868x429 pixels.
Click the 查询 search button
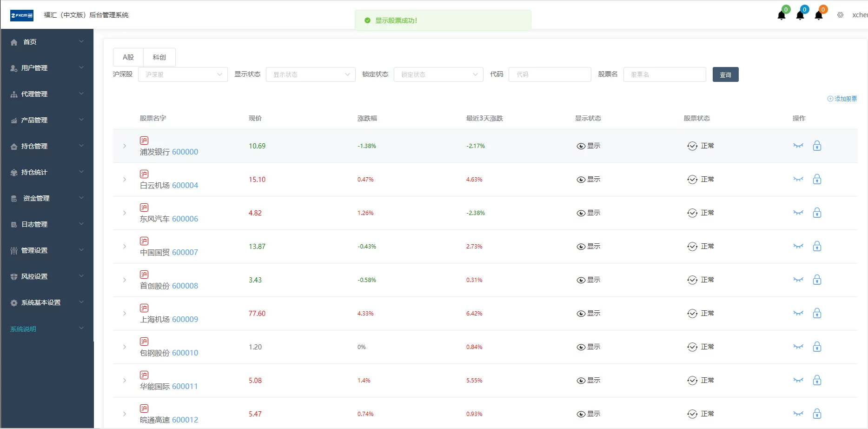[725, 74]
